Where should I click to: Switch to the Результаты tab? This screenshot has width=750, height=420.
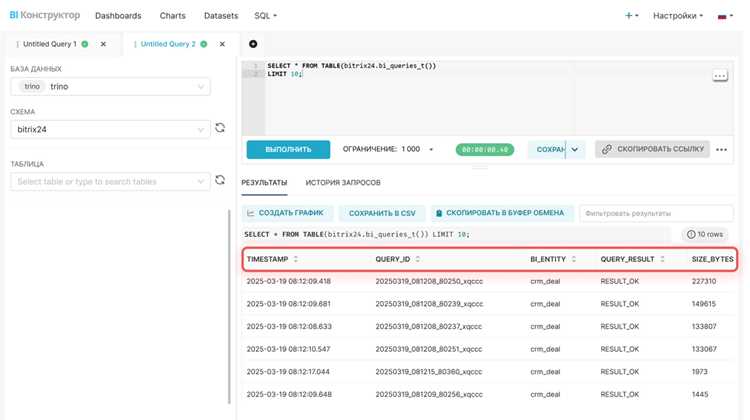pos(264,183)
